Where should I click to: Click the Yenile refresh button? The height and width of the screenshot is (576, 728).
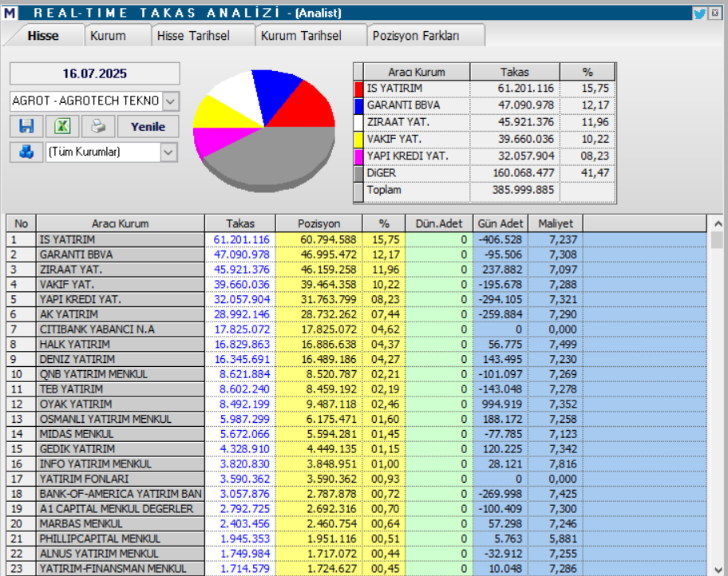(148, 126)
